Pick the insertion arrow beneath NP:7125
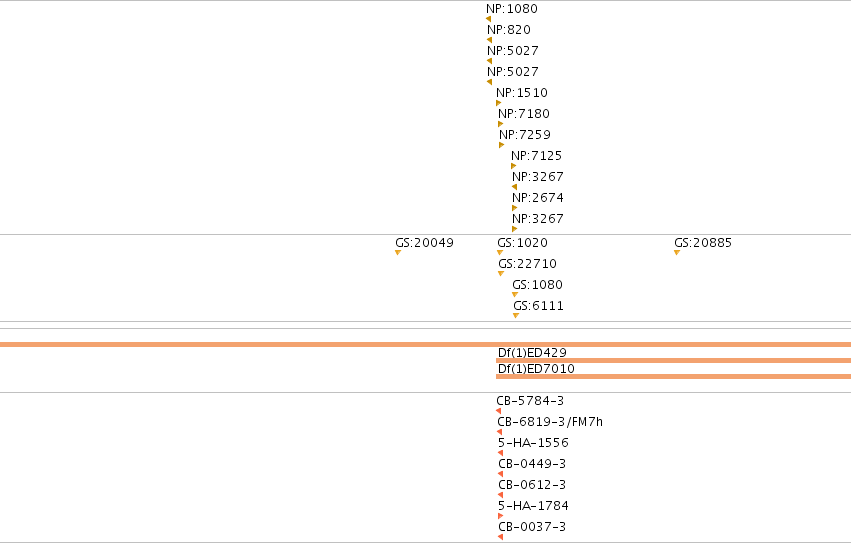The width and height of the screenshot is (851, 543). (513, 166)
